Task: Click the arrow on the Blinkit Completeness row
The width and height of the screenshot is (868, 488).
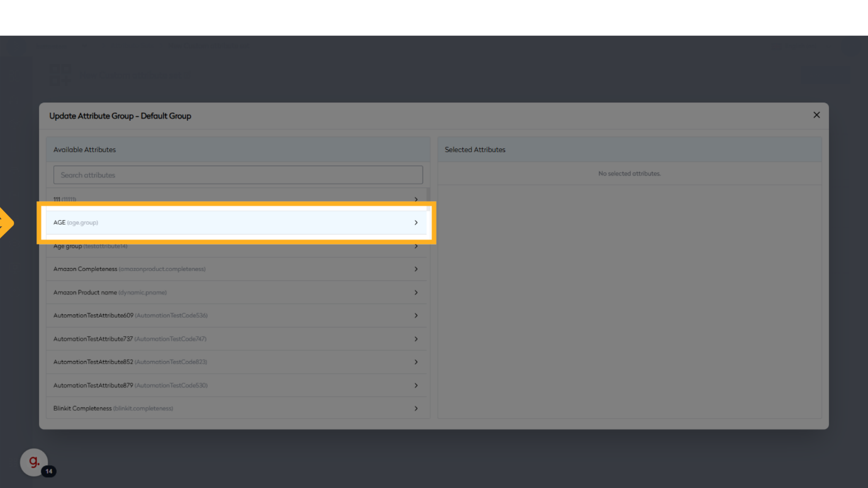Action: pyautogui.click(x=416, y=409)
